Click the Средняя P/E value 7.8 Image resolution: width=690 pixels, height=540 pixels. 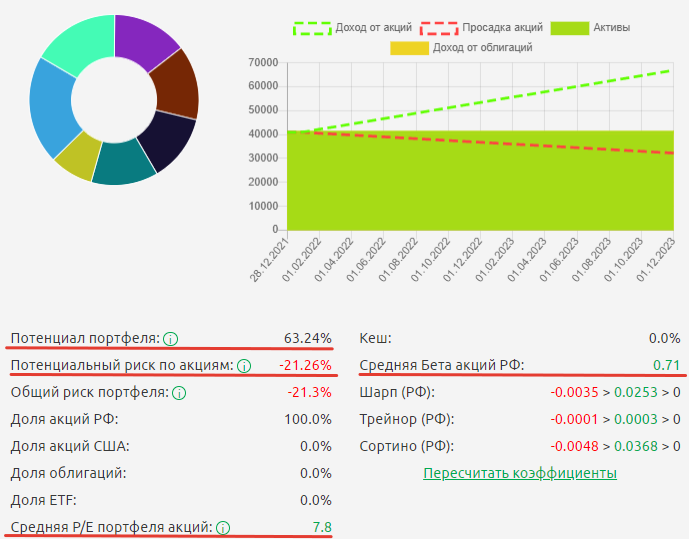pos(321,527)
